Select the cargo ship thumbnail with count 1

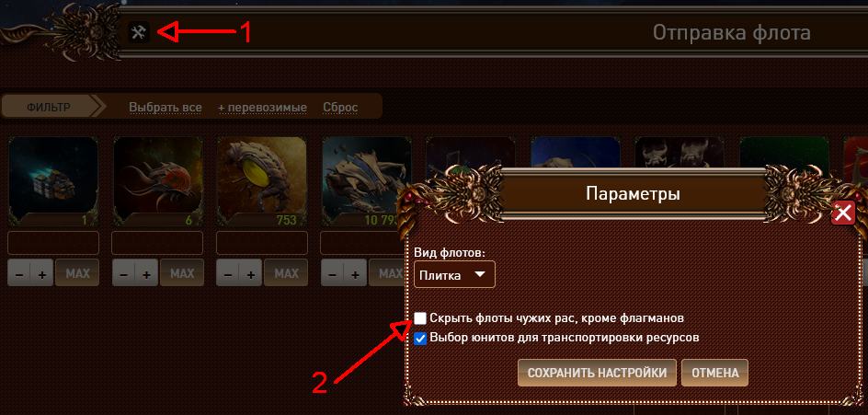pyautogui.click(x=53, y=181)
